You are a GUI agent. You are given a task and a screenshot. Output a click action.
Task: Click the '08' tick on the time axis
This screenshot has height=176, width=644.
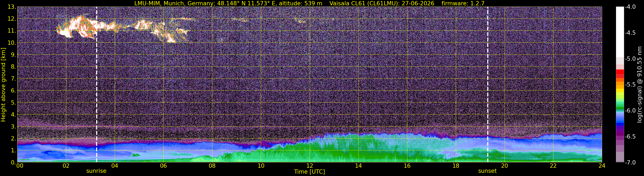click(x=212, y=166)
